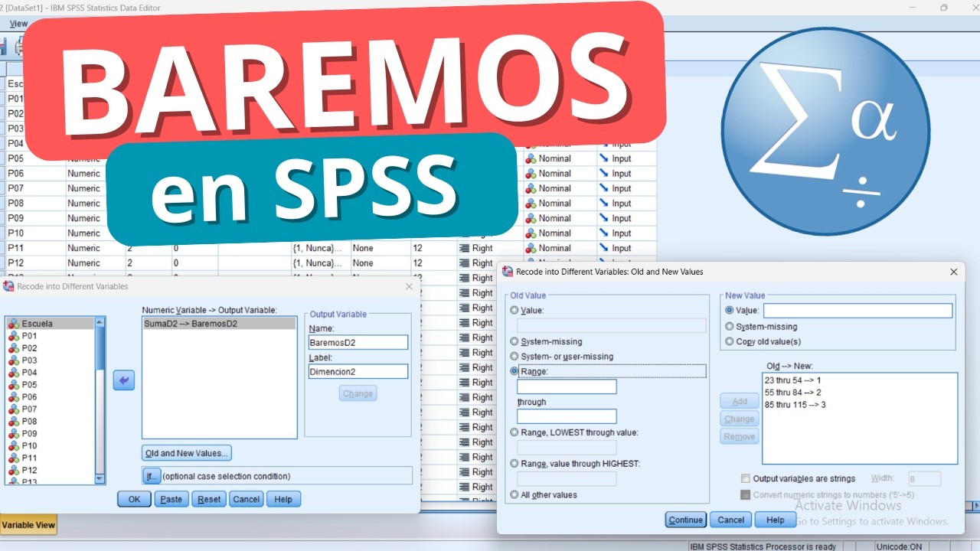Click variable list scroll up arrow
Image resolution: width=980 pixels, height=551 pixels.
(x=100, y=324)
